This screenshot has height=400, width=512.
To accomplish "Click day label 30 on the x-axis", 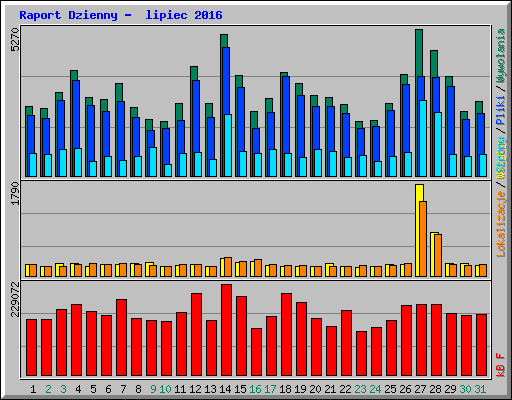I will pos(465,389).
